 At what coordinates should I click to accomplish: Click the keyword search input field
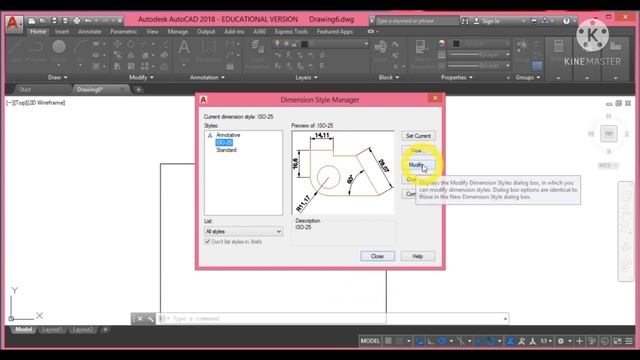click(x=417, y=21)
